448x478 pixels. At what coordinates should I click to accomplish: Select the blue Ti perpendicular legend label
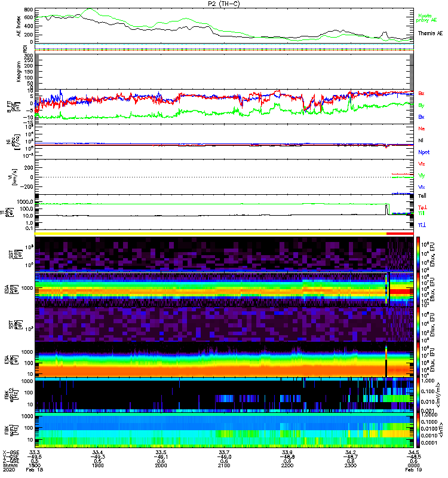tap(422, 225)
